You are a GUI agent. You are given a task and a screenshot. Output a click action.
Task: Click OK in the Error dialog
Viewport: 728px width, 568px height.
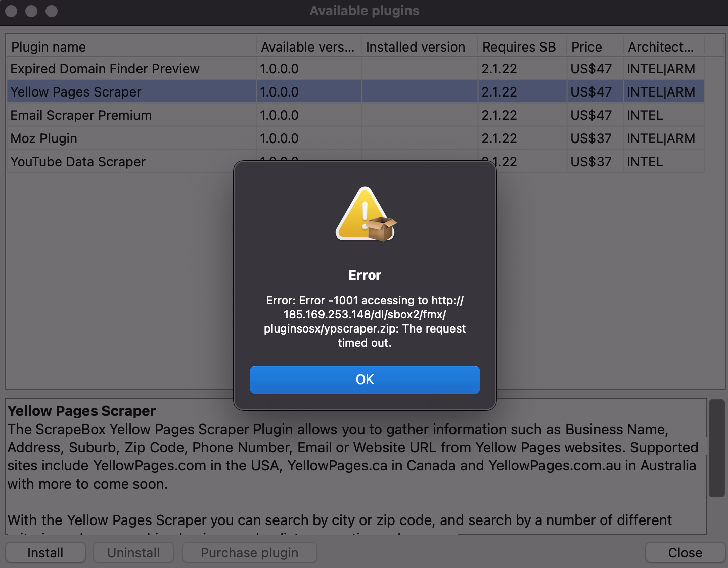(365, 380)
